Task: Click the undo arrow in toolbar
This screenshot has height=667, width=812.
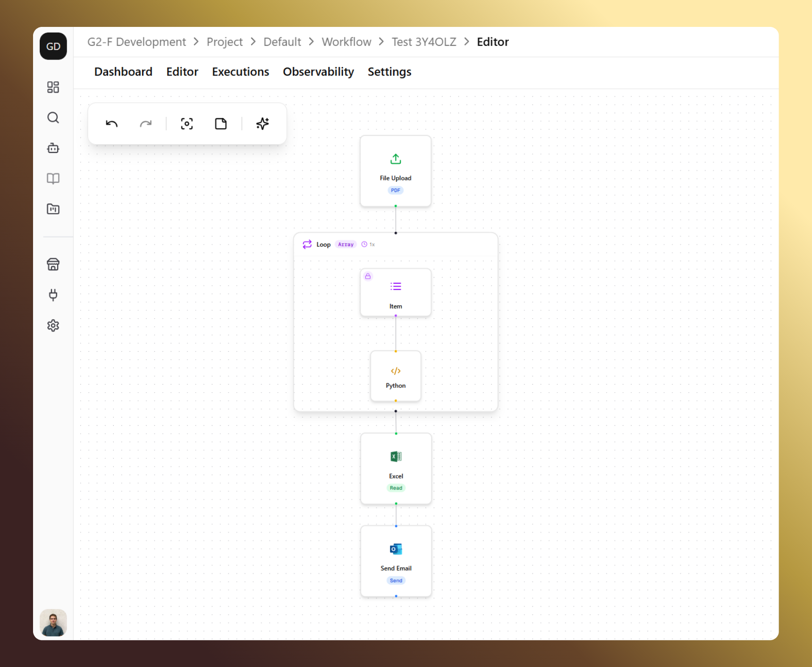Action: (111, 124)
